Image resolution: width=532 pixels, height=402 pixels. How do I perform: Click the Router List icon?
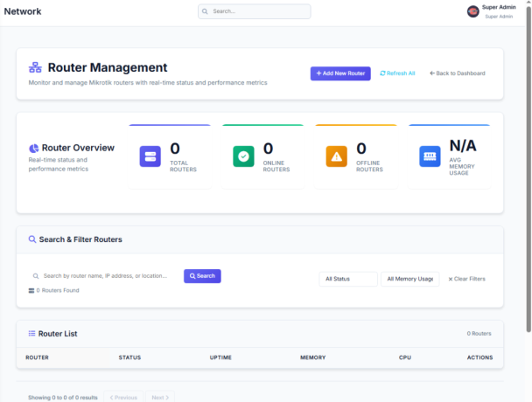point(31,333)
